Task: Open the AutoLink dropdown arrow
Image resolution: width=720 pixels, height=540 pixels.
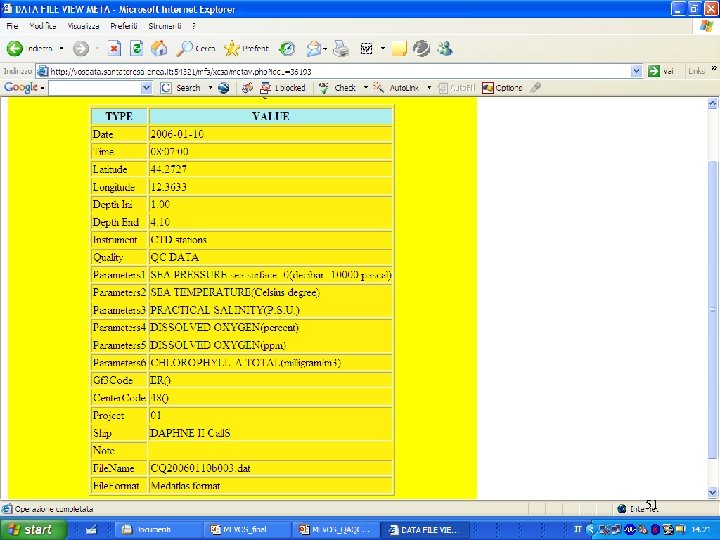Action: [x=429, y=87]
